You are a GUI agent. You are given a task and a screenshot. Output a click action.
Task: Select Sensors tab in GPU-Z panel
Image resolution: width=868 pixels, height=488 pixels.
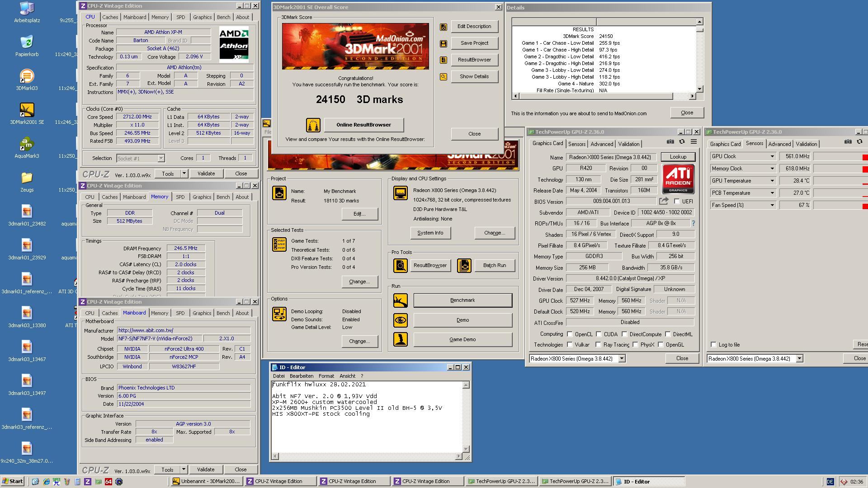[576, 144]
